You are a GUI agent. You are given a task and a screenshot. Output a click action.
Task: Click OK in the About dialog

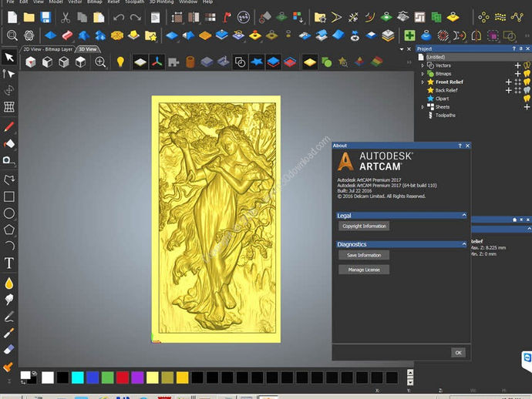(x=458, y=353)
